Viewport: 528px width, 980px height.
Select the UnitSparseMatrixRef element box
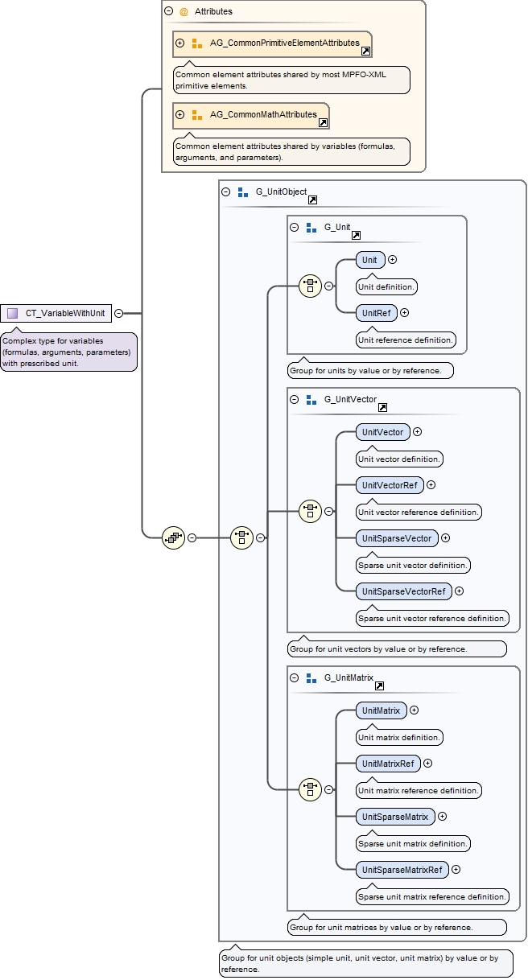coord(402,870)
